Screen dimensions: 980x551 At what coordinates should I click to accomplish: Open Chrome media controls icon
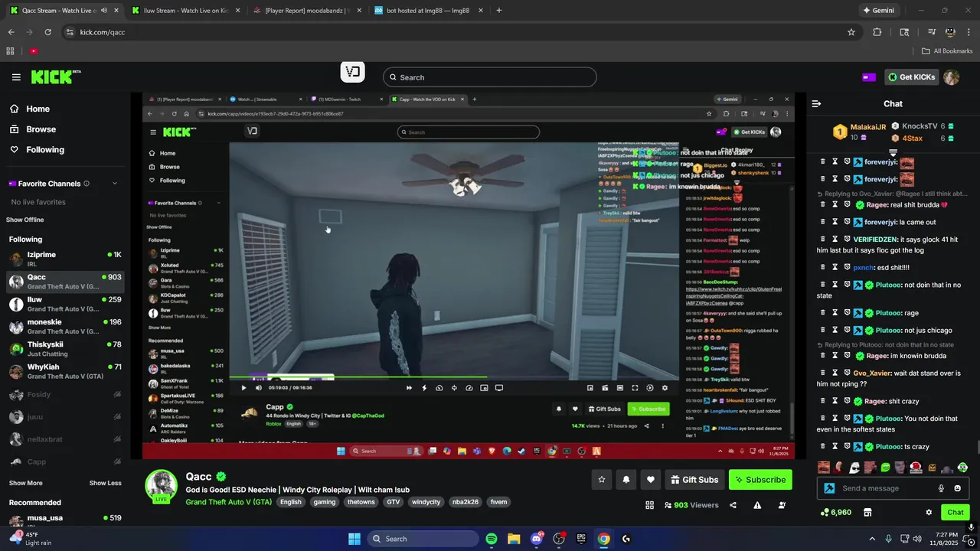coord(932,32)
